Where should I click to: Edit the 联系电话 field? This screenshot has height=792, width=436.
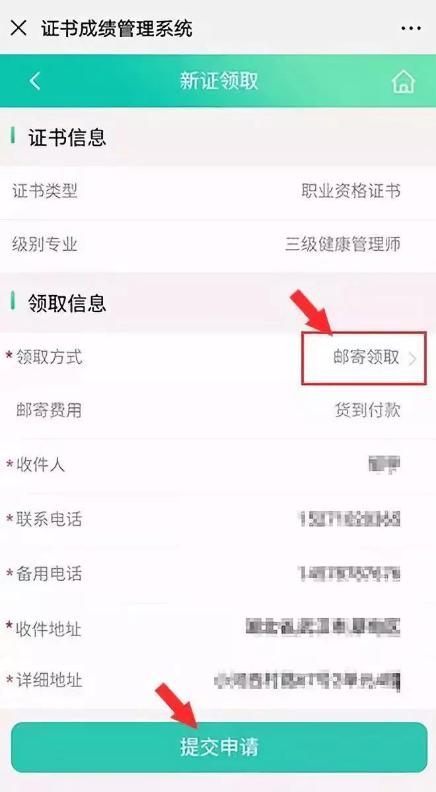click(x=218, y=519)
